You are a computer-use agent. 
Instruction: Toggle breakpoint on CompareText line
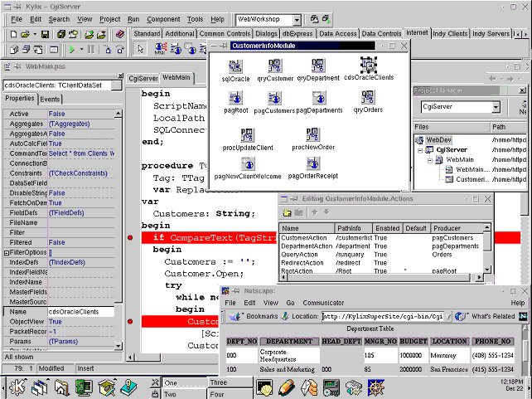pos(130,238)
